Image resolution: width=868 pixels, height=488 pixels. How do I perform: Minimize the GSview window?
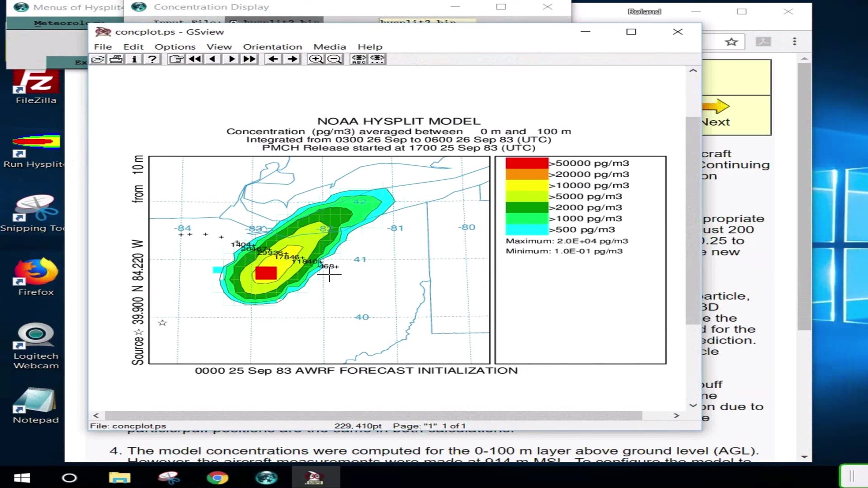coord(585,32)
